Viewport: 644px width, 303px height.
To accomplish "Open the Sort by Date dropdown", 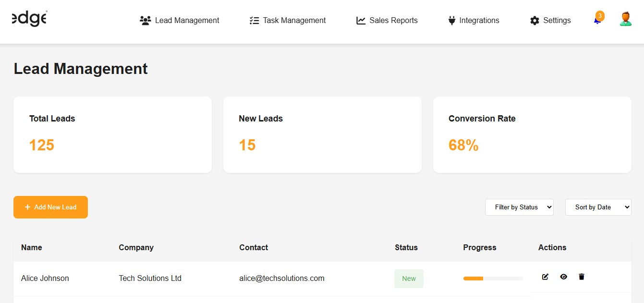I will coord(598,207).
